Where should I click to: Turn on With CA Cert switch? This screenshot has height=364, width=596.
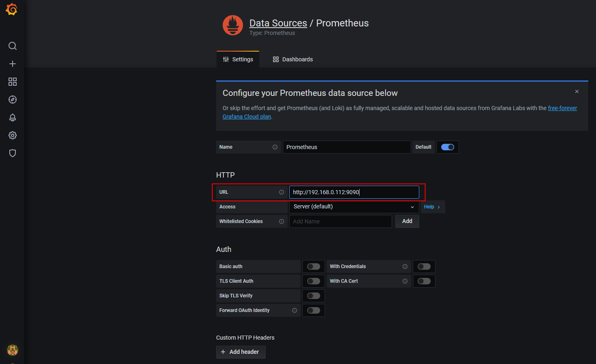424,281
